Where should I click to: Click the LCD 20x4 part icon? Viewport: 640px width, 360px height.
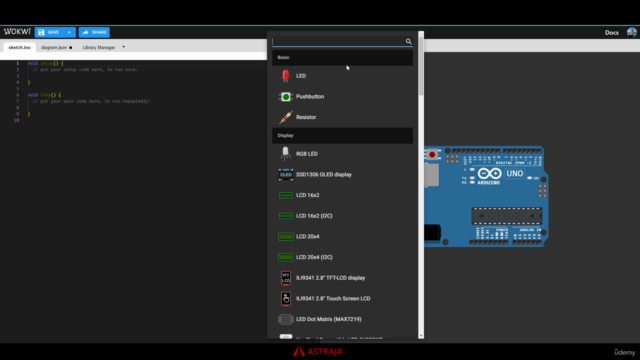286,237
